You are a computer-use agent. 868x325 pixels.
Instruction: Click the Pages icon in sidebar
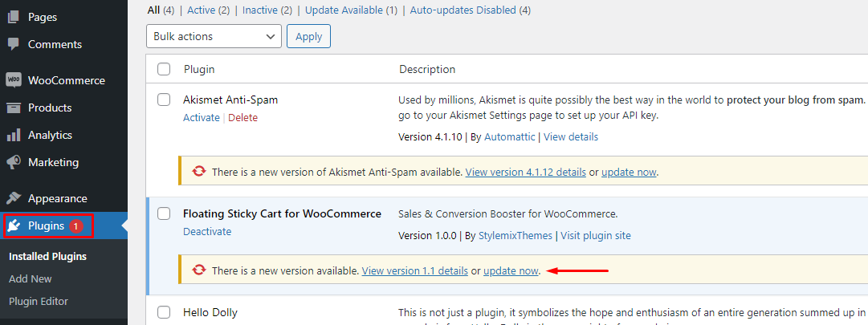[x=14, y=17]
